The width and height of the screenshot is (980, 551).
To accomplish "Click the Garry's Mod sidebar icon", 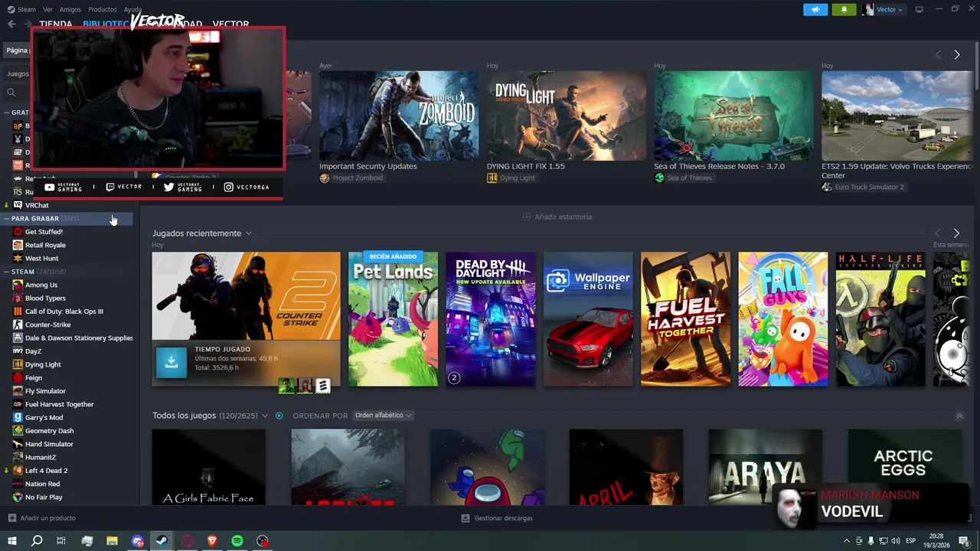I will [18, 417].
